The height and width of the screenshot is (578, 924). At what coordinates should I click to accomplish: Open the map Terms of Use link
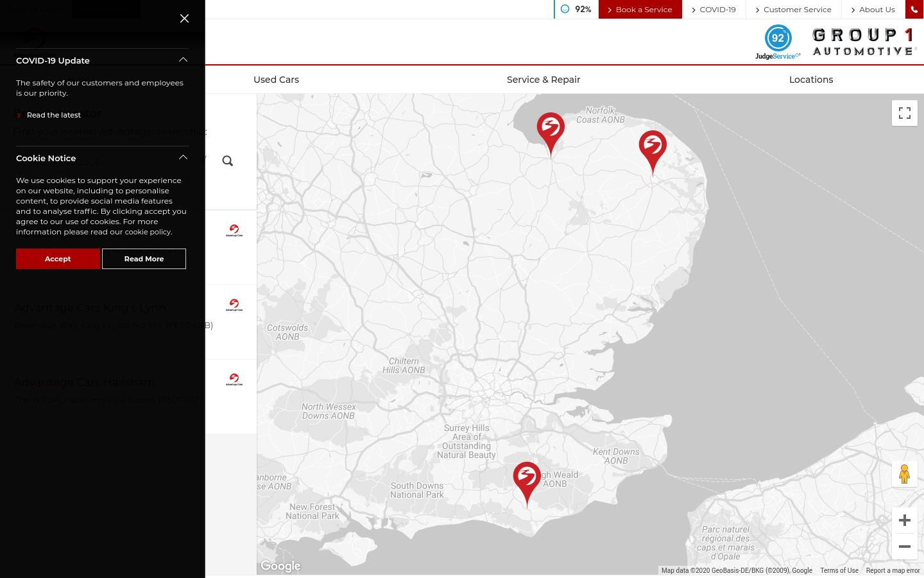click(x=839, y=570)
